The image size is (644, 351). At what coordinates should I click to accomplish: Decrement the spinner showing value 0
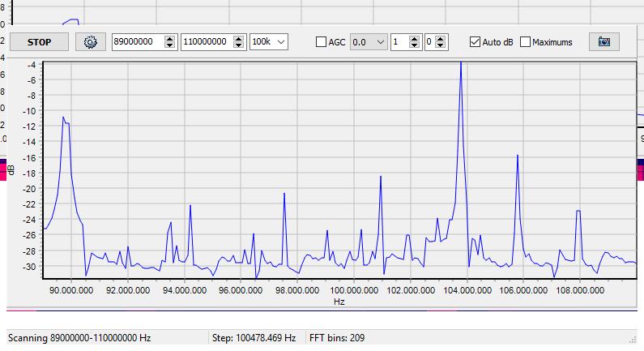441,46
